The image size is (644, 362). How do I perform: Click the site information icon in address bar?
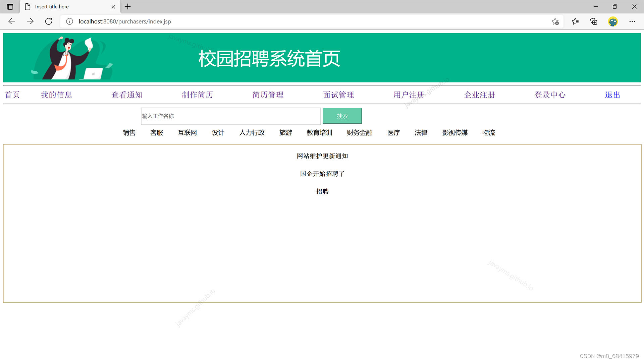(69, 21)
